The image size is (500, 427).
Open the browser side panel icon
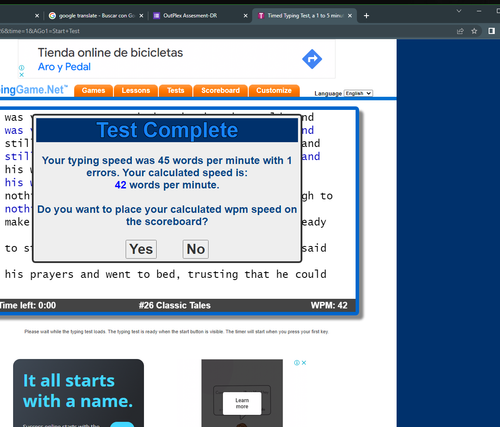point(491,31)
